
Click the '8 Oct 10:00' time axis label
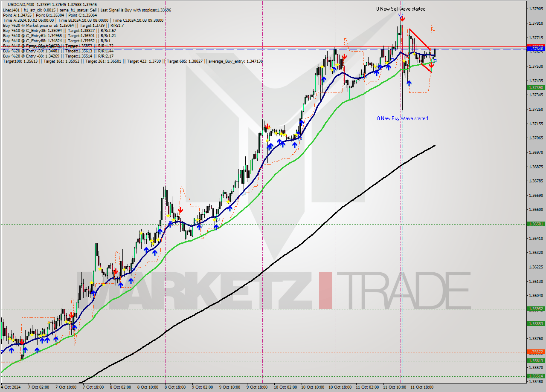click(149, 387)
